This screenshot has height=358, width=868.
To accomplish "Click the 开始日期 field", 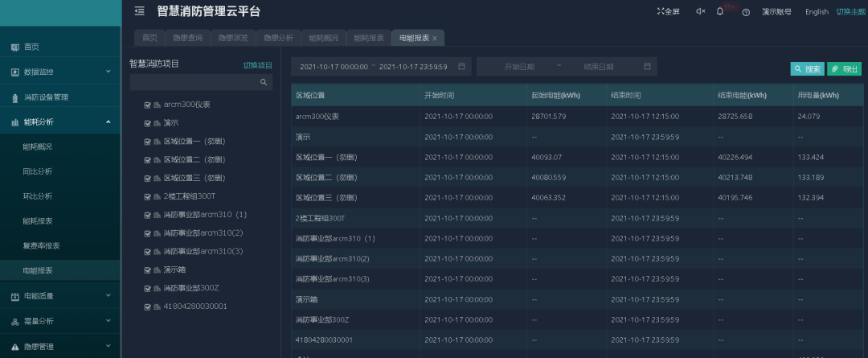I will pyautogui.click(x=519, y=67).
